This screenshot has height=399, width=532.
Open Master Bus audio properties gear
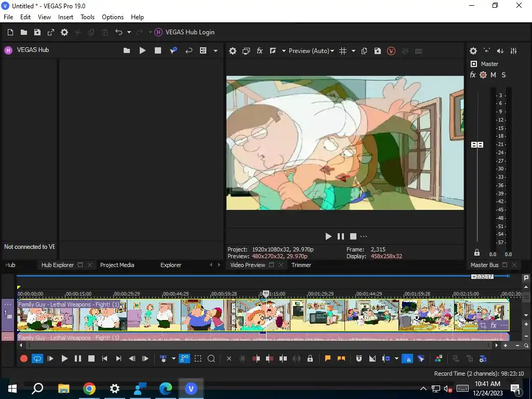(x=473, y=51)
